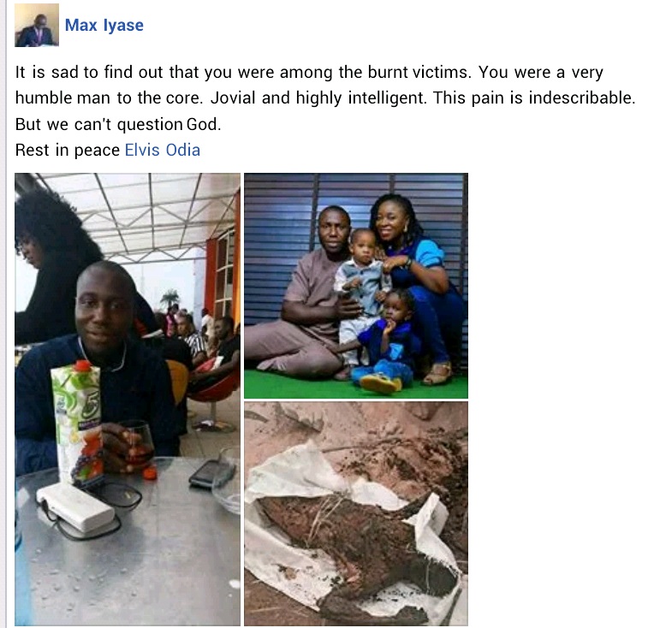Open the photo of man holding wine glass
Screen dimensions: 672x628
(128, 400)
